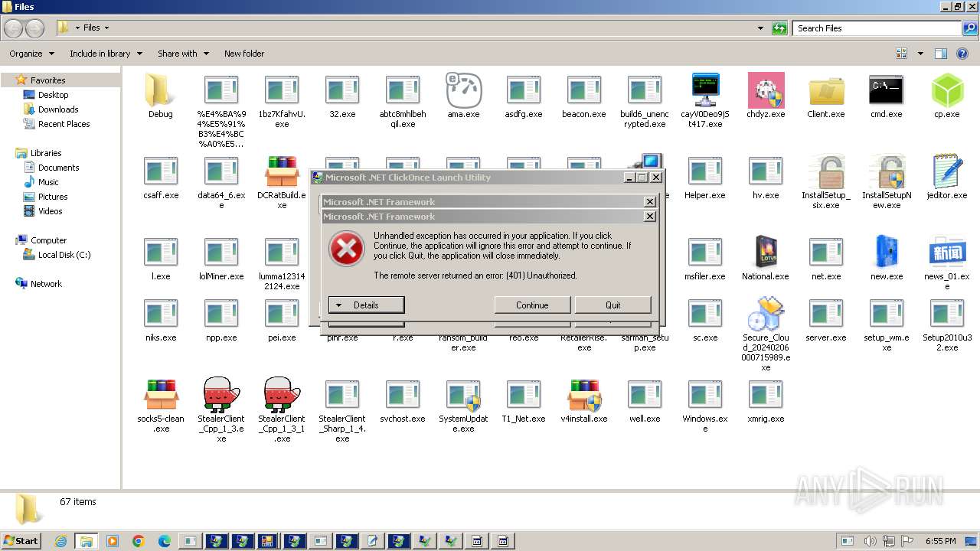Expand the Files breadcrumb arrow
The width and height of the screenshot is (980, 551).
(x=106, y=28)
